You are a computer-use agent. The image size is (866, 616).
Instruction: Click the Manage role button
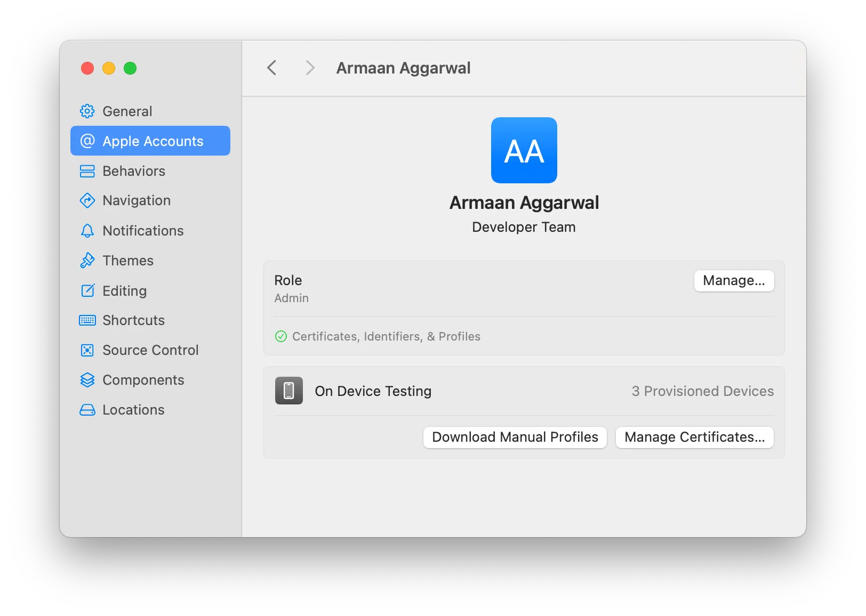[734, 281]
